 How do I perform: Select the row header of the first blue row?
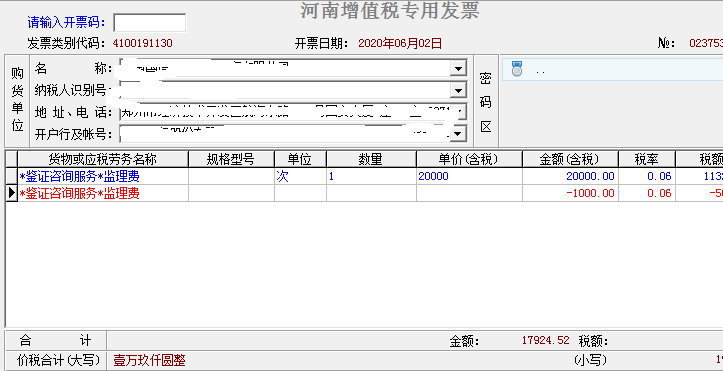pyautogui.click(x=12, y=176)
